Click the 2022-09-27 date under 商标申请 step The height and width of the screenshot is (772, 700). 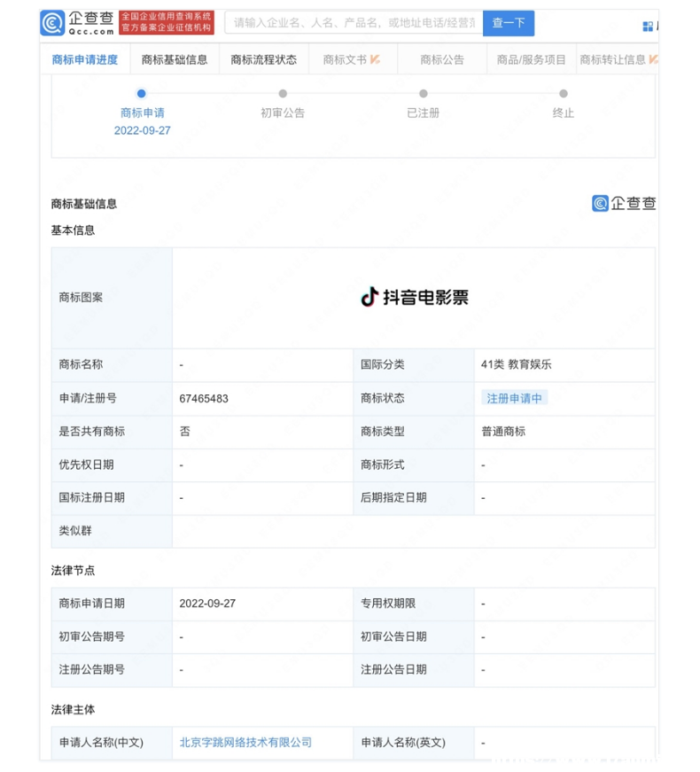(x=143, y=130)
